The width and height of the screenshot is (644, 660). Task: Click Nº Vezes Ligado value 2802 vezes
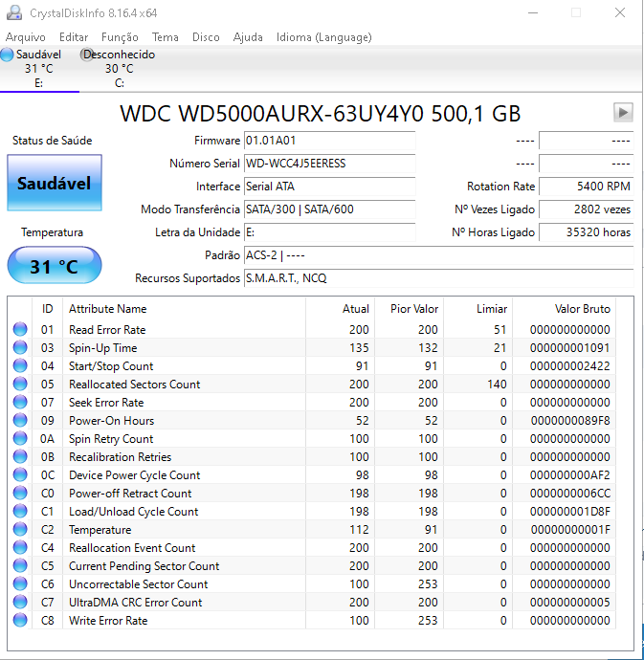pyautogui.click(x=586, y=209)
